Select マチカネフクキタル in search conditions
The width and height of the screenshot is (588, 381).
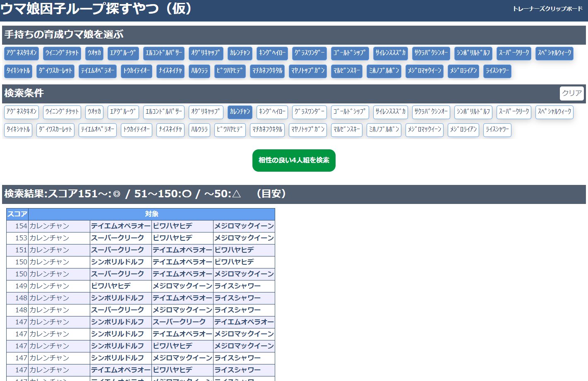pos(267,130)
